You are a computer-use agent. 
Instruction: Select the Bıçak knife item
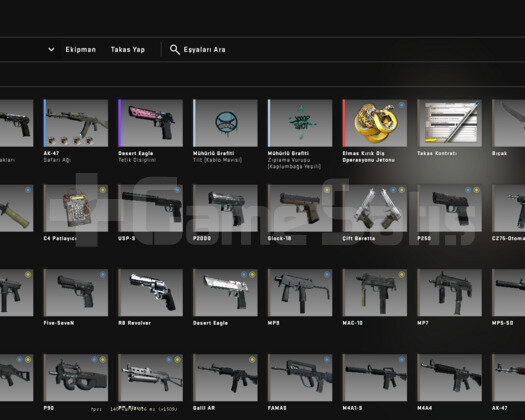point(508,123)
